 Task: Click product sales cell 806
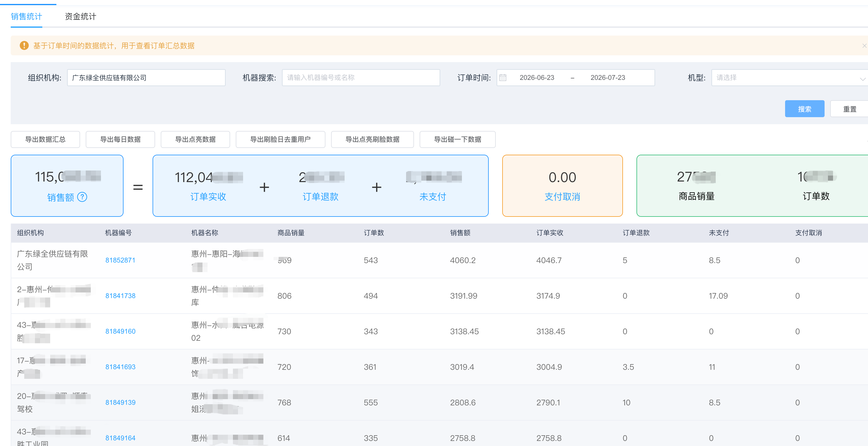[284, 296]
